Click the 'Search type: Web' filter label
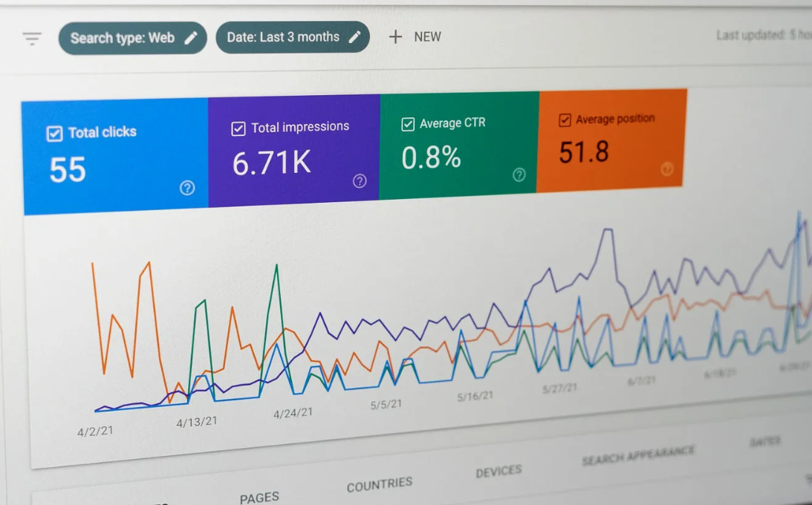 [122, 38]
